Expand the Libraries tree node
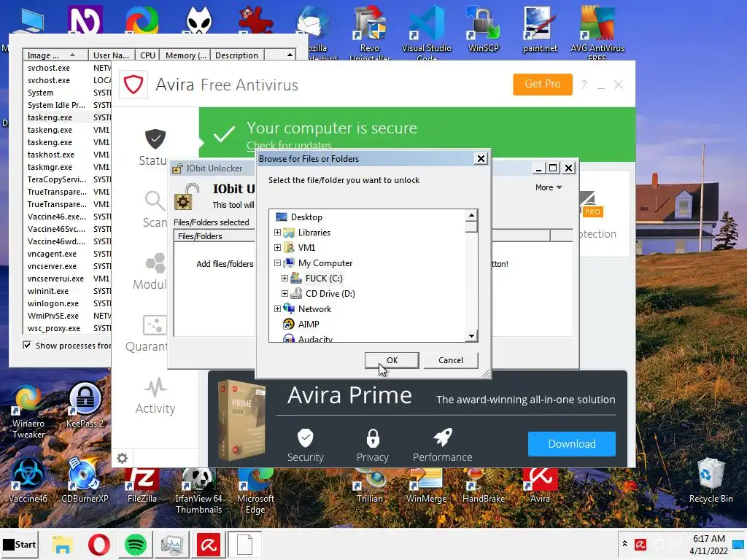This screenshot has height=560, width=747. tap(277, 233)
